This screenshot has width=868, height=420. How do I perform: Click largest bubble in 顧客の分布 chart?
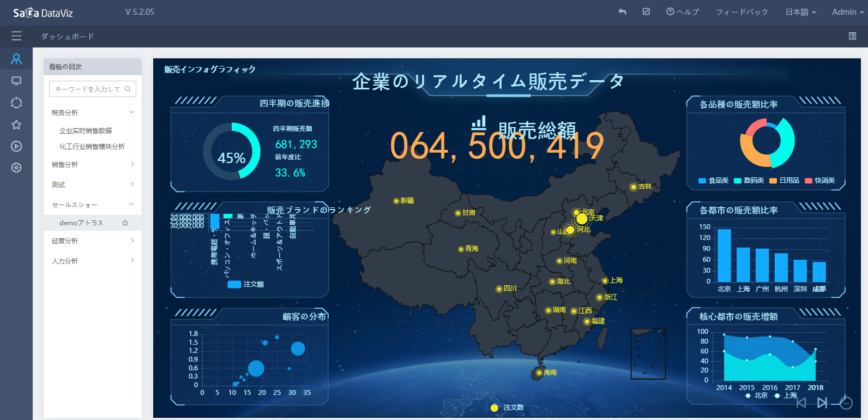point(256,369)
